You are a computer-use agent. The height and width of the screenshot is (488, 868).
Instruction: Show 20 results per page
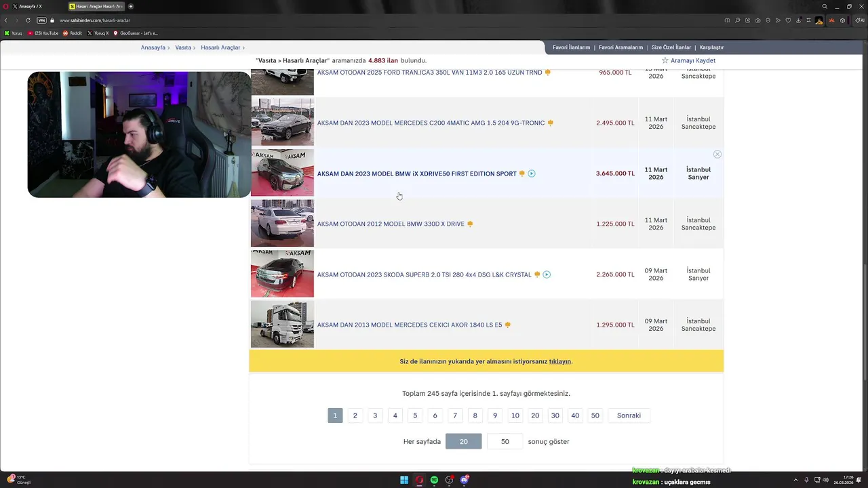464,441
